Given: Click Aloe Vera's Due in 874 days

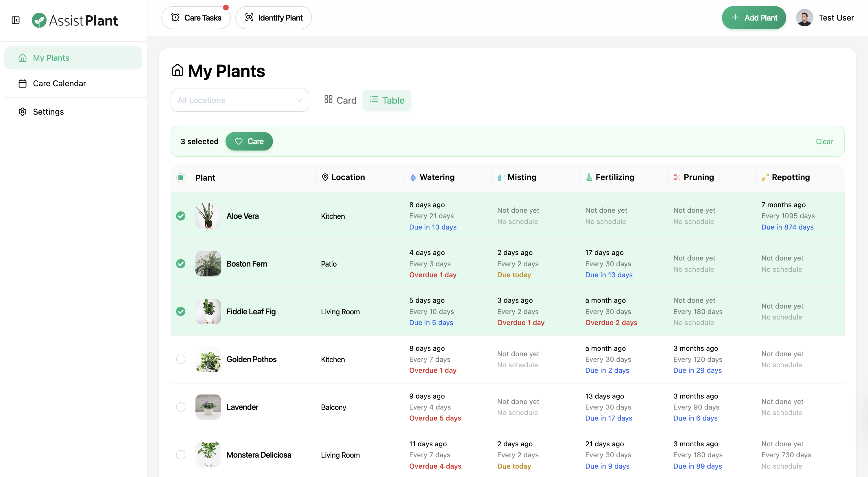Looking at the screenshot, I should 787,227.
